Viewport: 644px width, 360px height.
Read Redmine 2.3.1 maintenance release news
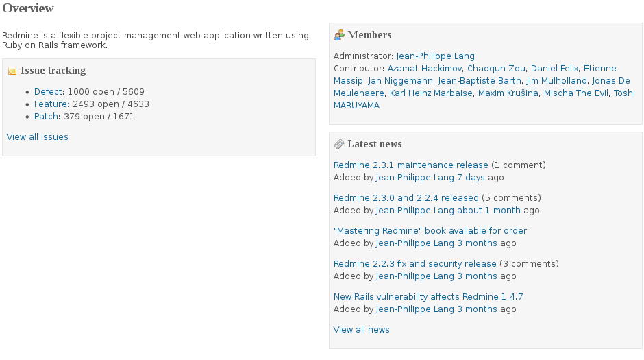(410, 165)
